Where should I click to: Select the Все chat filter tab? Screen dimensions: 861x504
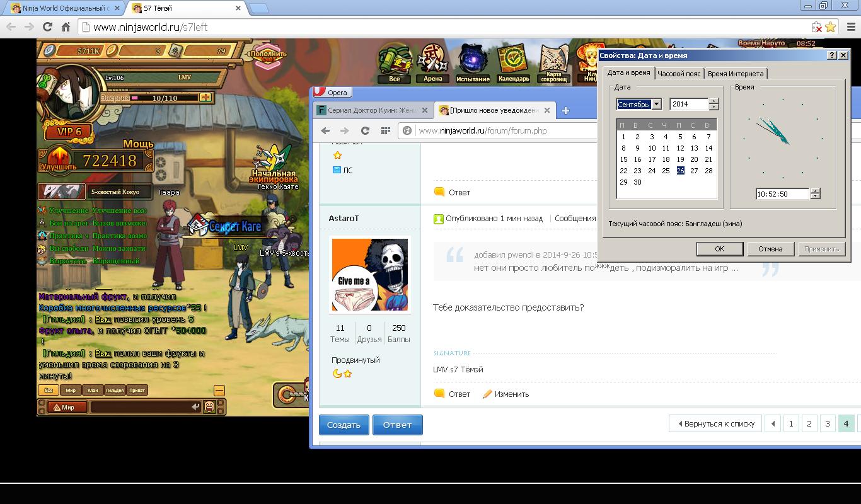49,391
